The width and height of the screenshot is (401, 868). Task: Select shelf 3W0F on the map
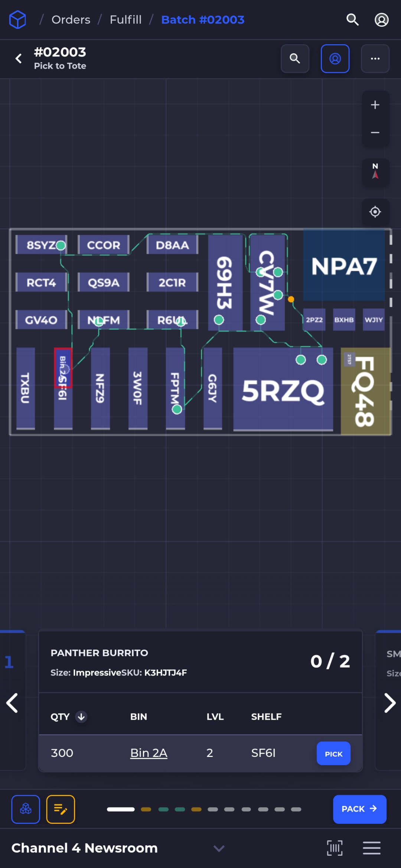coord(138,388)
